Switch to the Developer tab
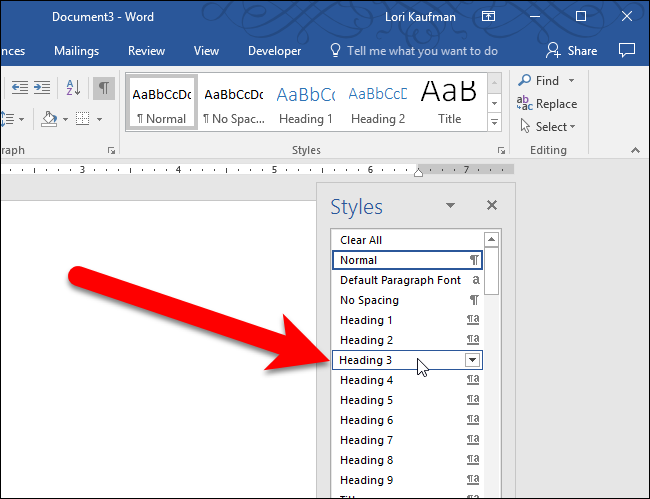The width and height of the screenshot is (650, 499). point(274,50)
